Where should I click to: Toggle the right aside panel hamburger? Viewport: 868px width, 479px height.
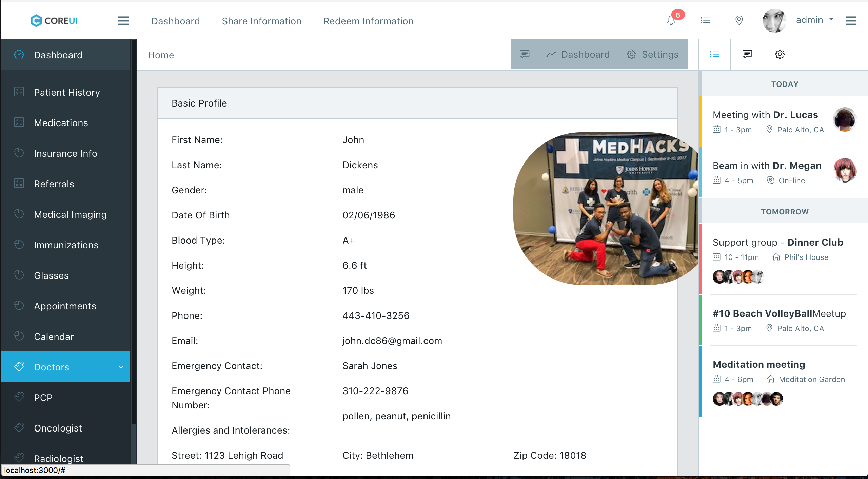pyautogui.click(x=851, y=21)
